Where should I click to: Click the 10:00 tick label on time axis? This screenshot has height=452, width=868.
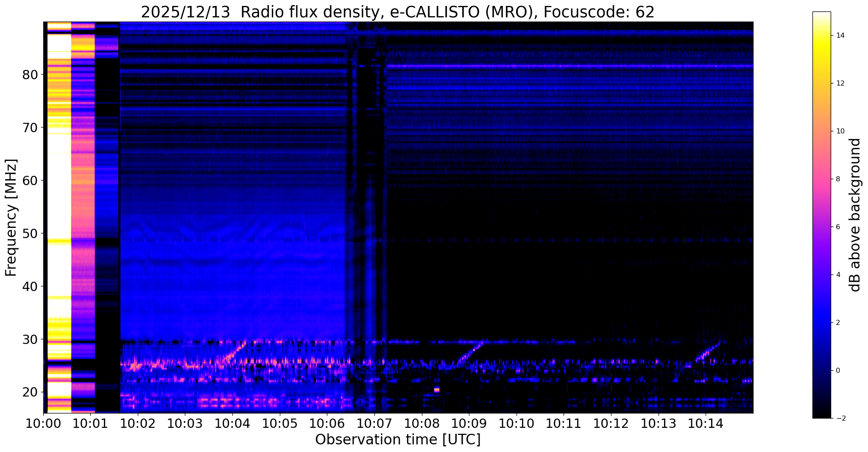coord(43,424)
